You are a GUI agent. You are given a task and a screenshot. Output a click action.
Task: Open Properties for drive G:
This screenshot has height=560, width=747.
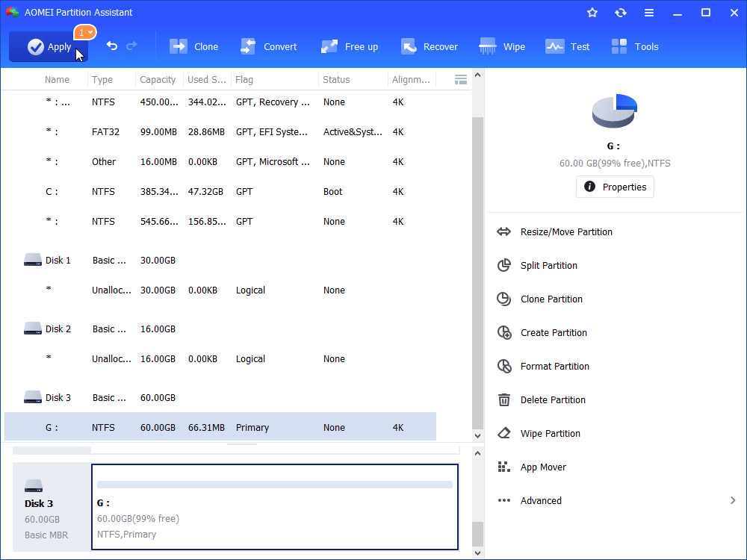coord(615,187)
